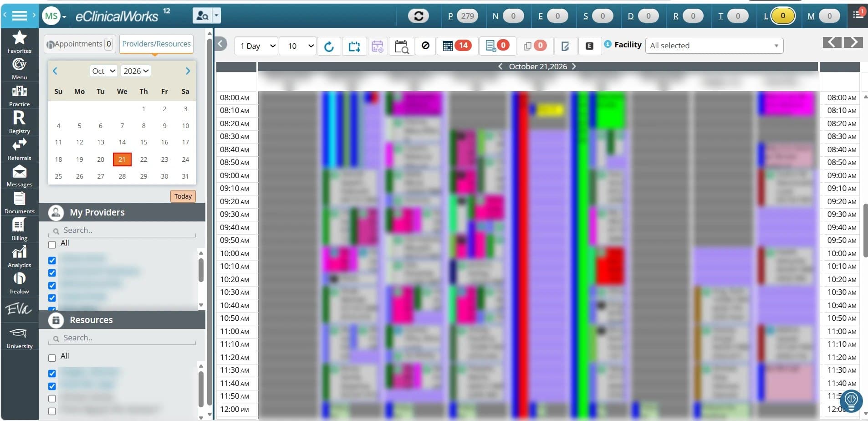The height and width of the screenshot is (421, 868).
Task: Open the Facility All selected dropdown
Action: click(x=714, y=46)
